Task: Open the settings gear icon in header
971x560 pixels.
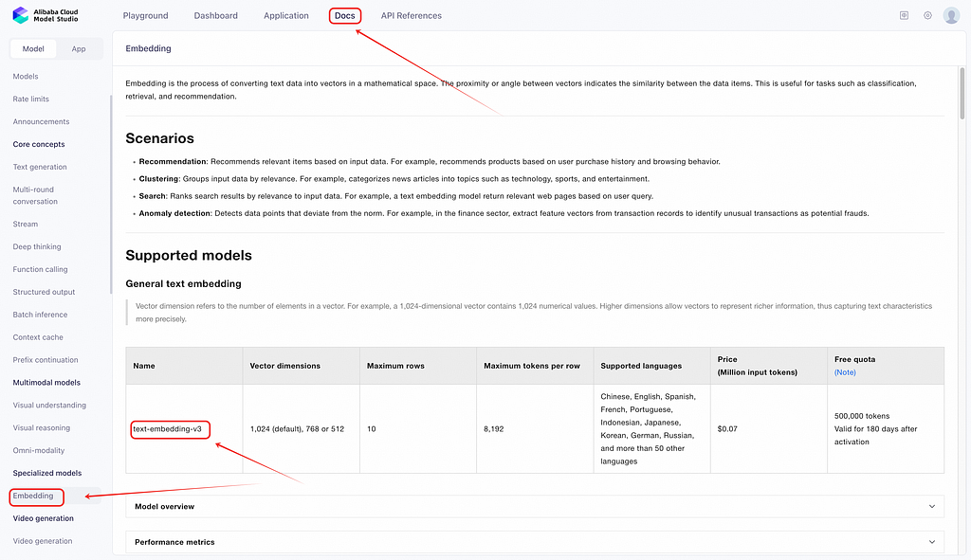Action: 927,15
